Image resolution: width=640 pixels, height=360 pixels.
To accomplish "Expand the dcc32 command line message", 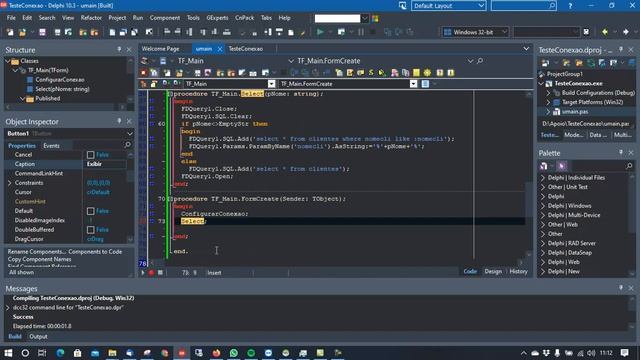I will coord(7,308).
